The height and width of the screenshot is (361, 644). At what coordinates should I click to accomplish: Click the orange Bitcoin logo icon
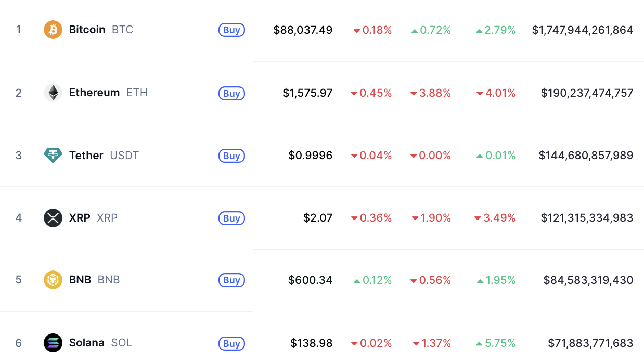[53, 30]
